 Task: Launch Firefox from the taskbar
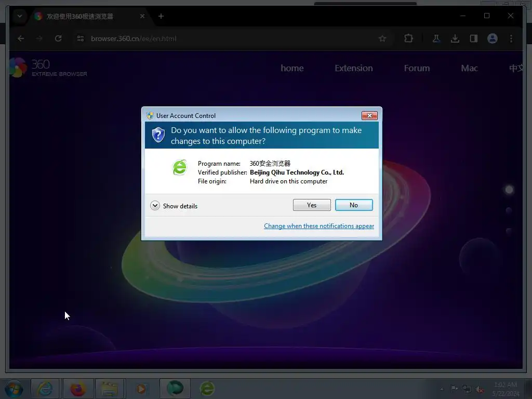[78, 389]
